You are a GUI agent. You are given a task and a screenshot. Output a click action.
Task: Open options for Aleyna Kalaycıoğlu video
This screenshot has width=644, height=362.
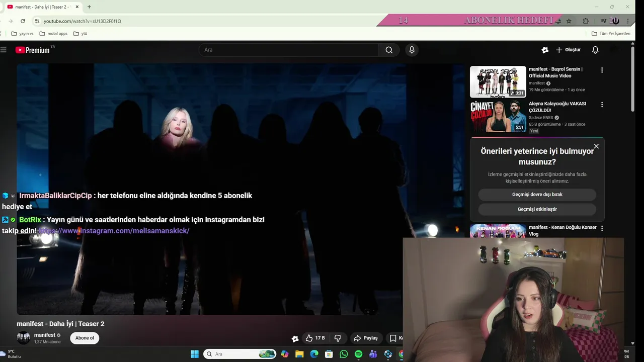pyautogui.click(x=602, y=105)
